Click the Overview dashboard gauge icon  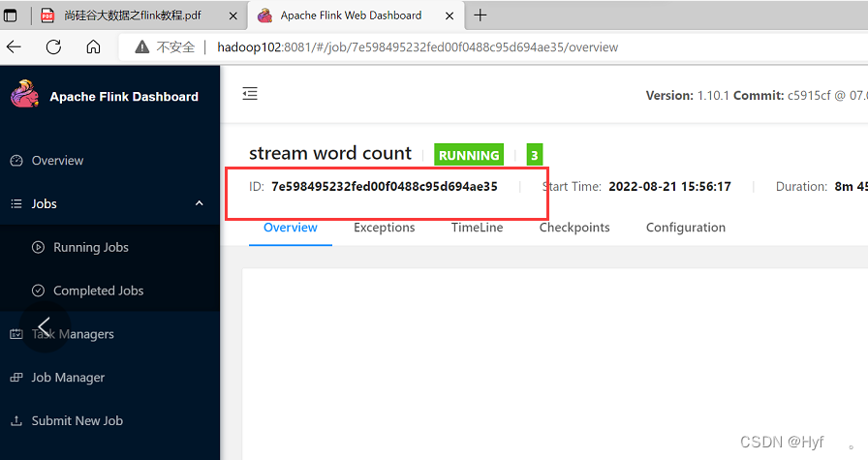[x=16, y=161]
